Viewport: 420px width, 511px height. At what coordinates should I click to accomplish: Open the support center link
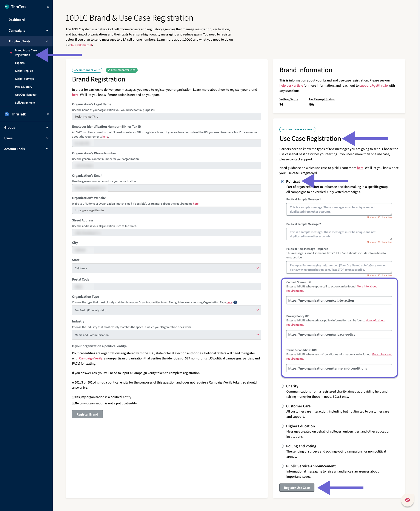[82, 45]
